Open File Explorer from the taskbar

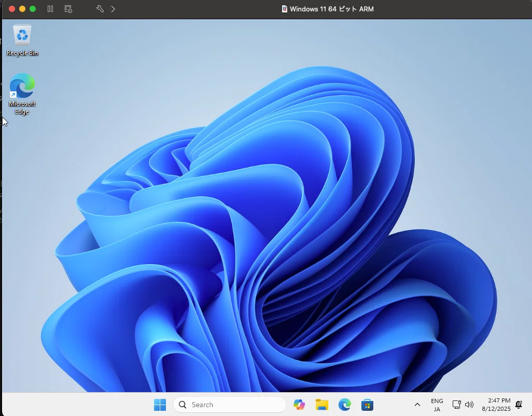click(x=321, y=405)
